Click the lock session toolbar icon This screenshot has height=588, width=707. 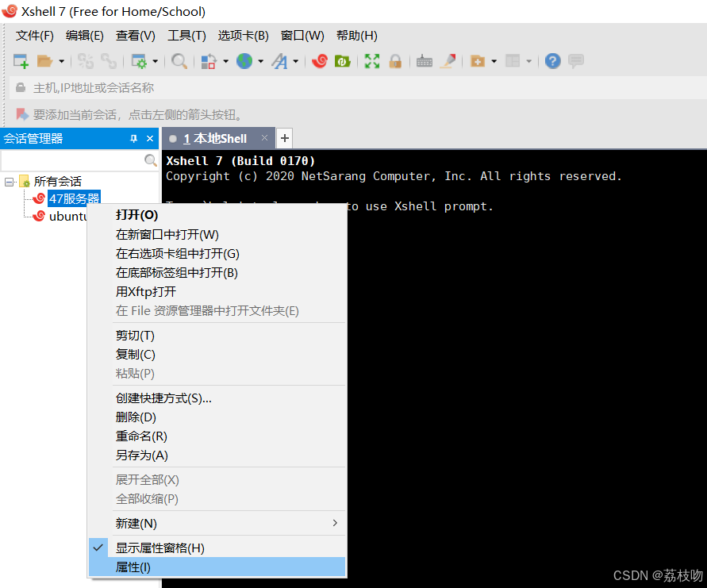[x=395, y=61]
